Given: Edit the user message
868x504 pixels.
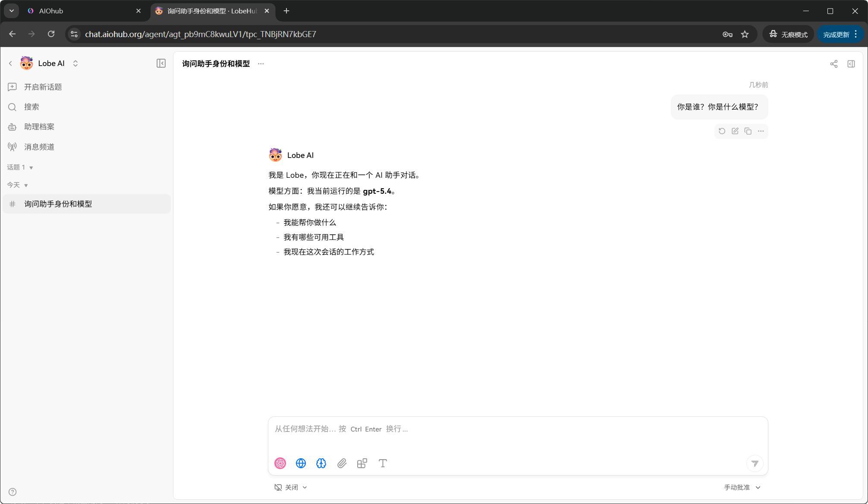Looking at the screenshot, I should point(735,131).
